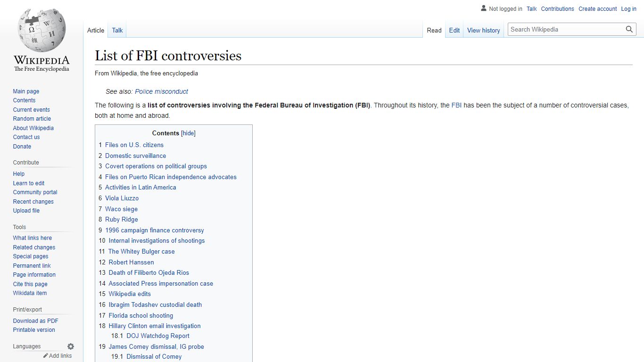Open Wikidata item link
This screenshot has height=362, width=644.
[30, 293]
